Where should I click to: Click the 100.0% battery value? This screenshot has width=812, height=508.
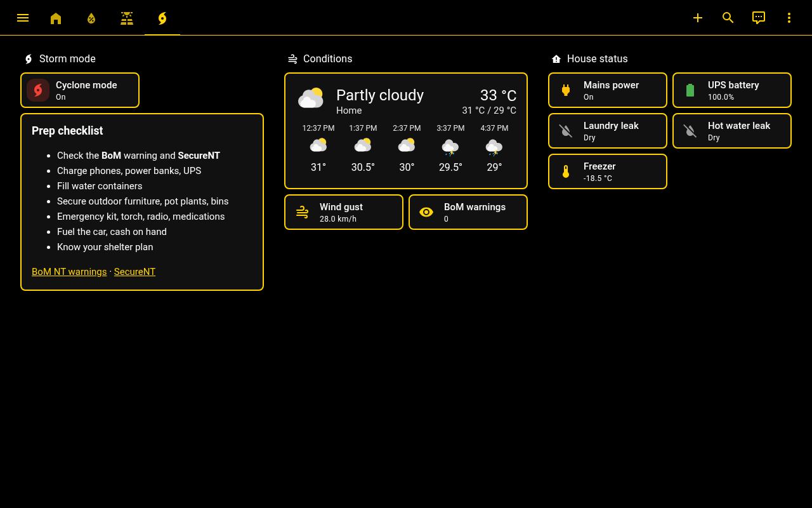point(721,97)
